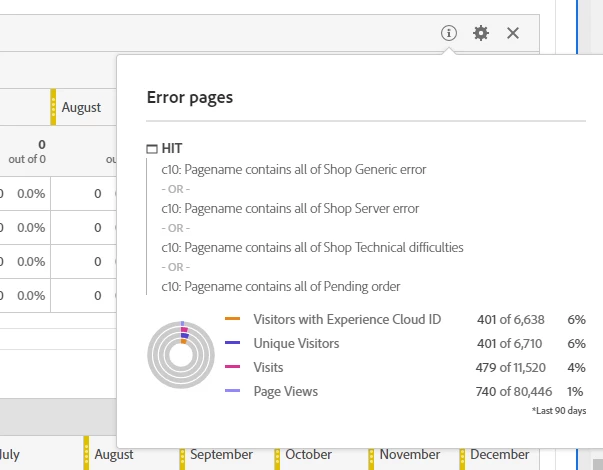603x470 pixels.
Task: Click the segment usage donut chart
Action: point(181,355)
